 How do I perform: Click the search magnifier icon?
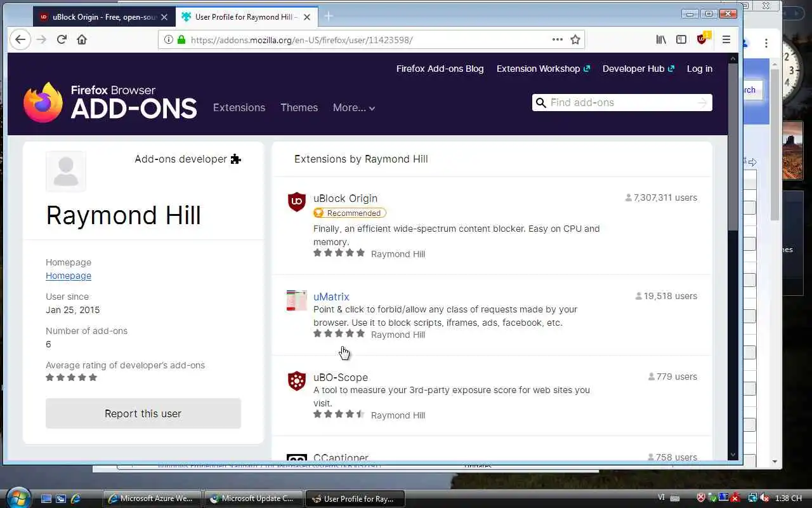click(541, 102)
